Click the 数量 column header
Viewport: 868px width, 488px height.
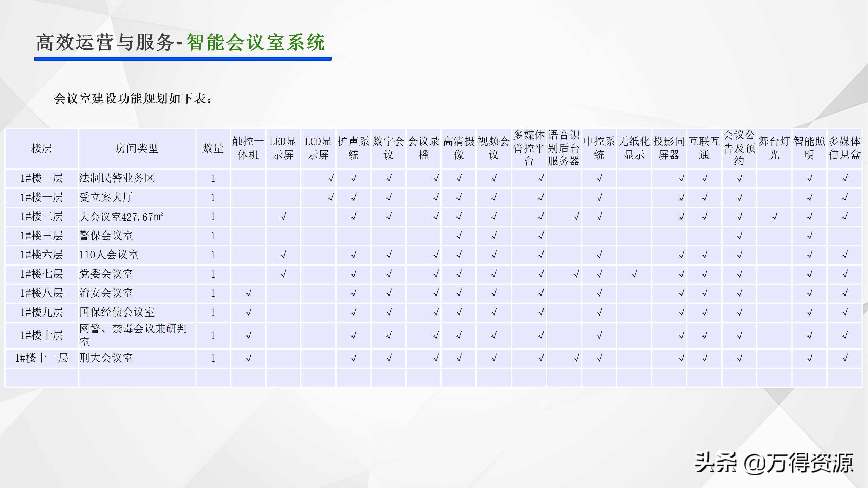pos(213,148)
